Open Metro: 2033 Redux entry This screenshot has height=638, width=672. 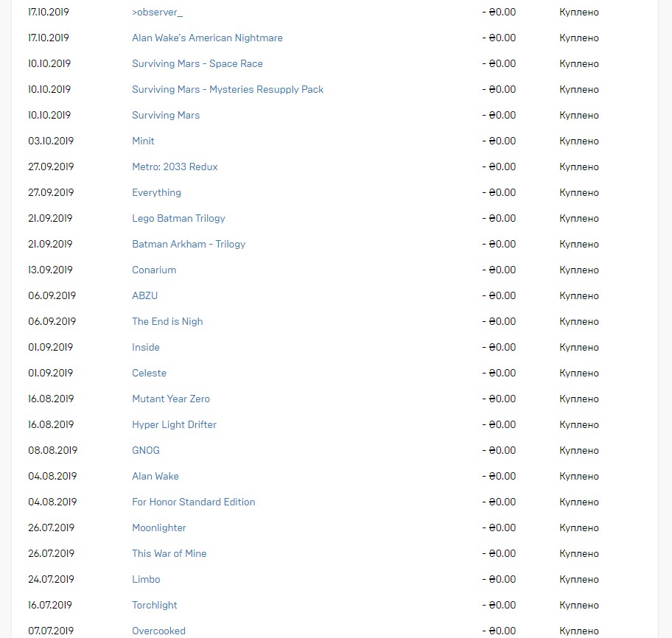(x=175, y=166)
